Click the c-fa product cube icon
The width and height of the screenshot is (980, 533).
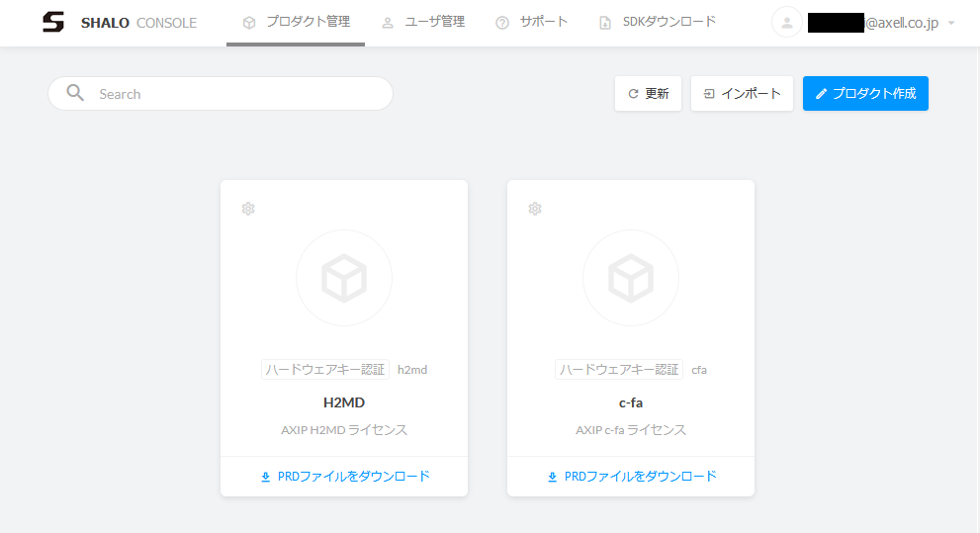point(631,278)
